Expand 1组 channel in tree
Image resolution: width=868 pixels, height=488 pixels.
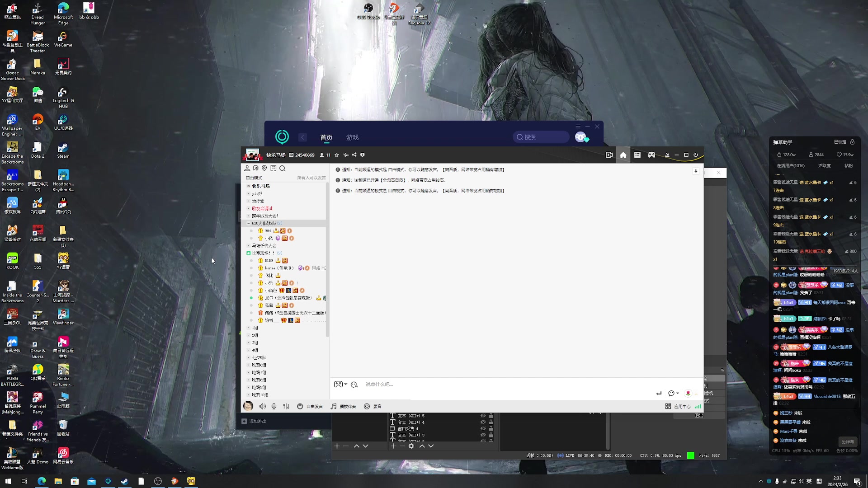coord(248,328)
